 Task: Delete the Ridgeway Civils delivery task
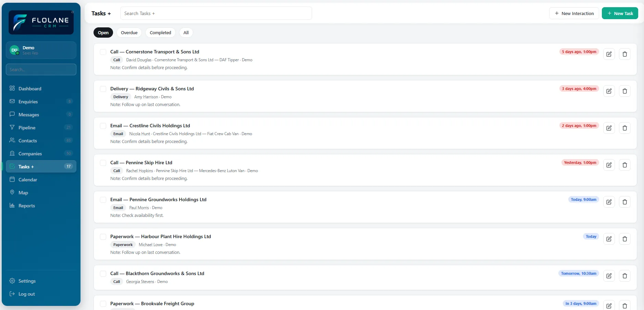pos(624,91)
